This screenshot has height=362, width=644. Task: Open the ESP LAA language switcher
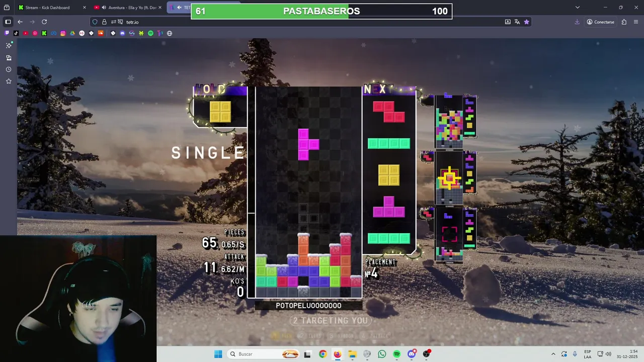588,354
